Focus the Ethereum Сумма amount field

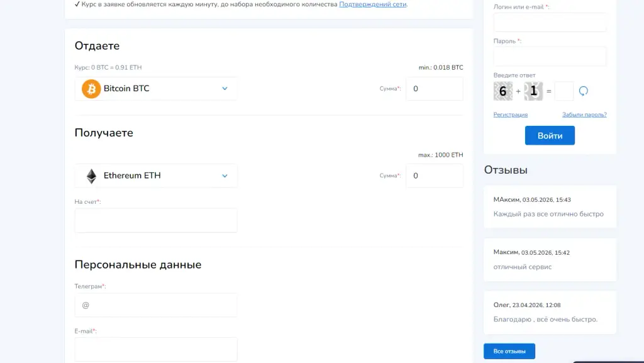[435, 176]
